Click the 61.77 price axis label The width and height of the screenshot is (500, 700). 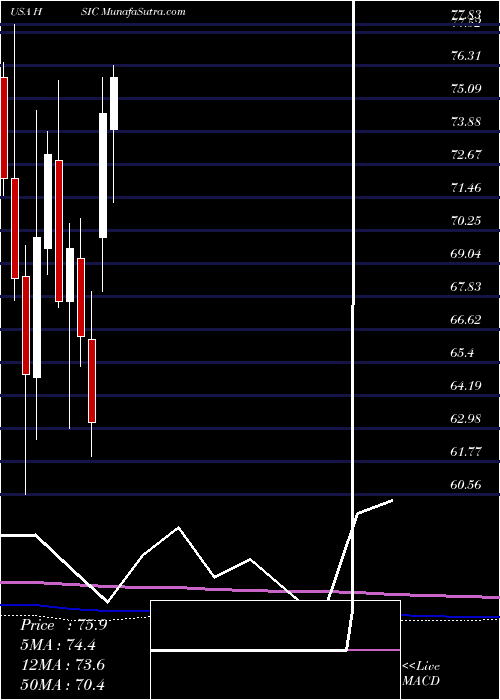pyautogui.click(x=466, y=451)
